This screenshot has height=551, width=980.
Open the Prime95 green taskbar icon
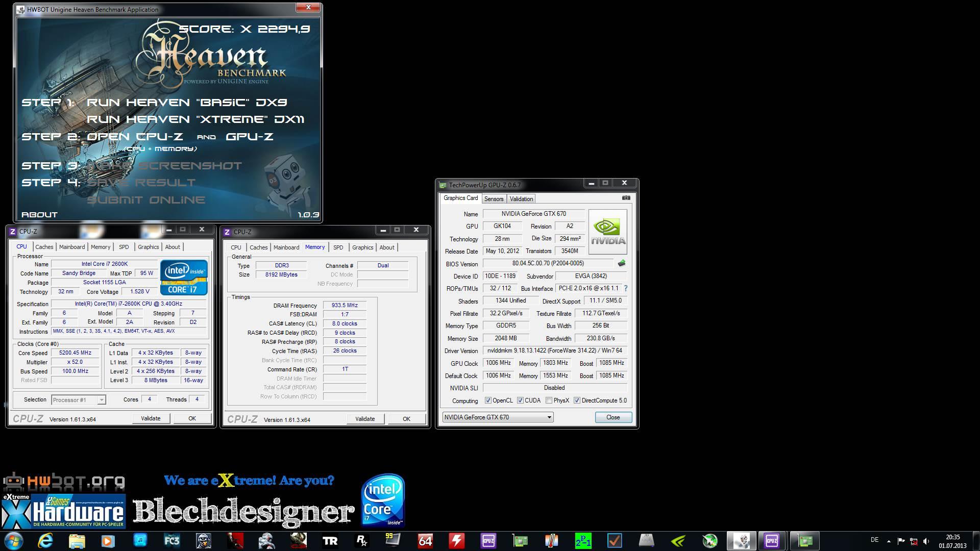point(583,540)
